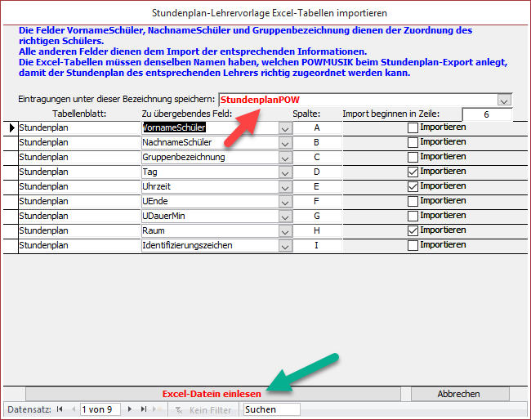Click the Kein Filter indicator
Screen dimensions: 531x420
point(204,409)
